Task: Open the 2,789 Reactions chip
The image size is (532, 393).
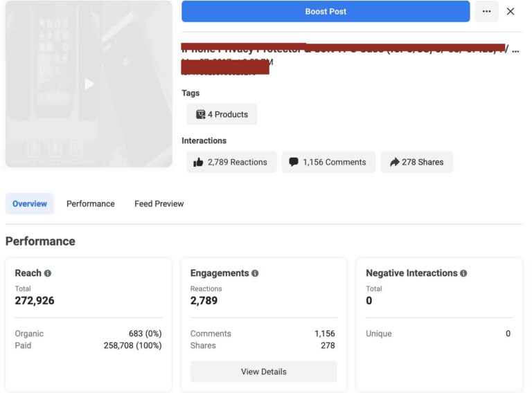Action: click(232, 162)
